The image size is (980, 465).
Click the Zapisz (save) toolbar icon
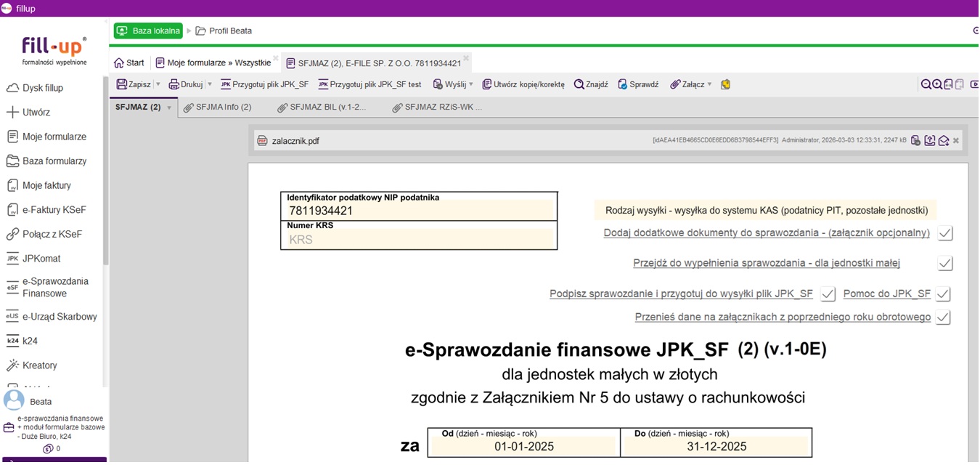pos(122,84)
